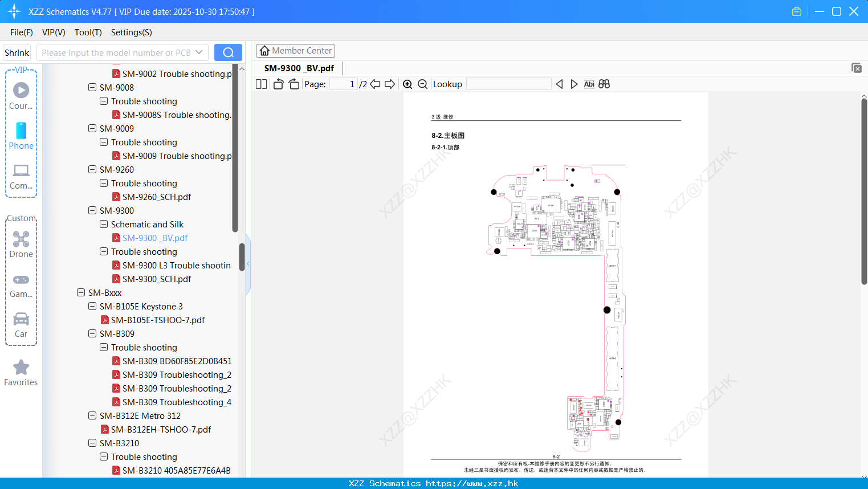Open SM-9300 L3 Trouble shooting file
Screen dimensions: 868x489
tap(177, 265)
